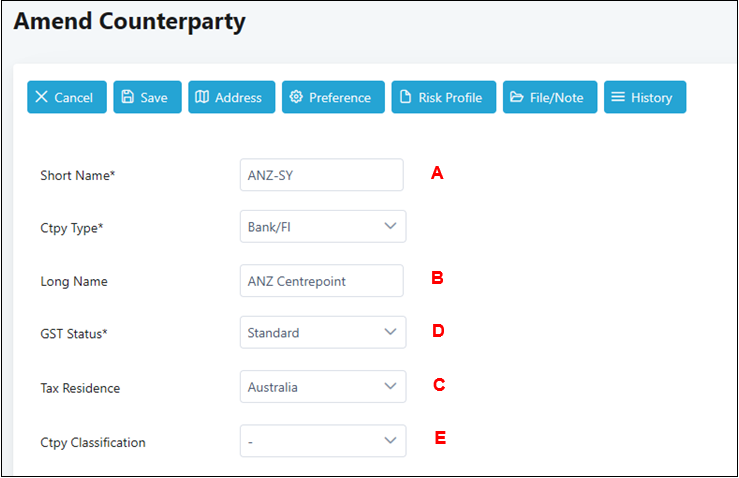This screenshot has height=478, width=739.
Task: Open Address via its map icon
Action: pyautogui.click(x=203, y=97)
